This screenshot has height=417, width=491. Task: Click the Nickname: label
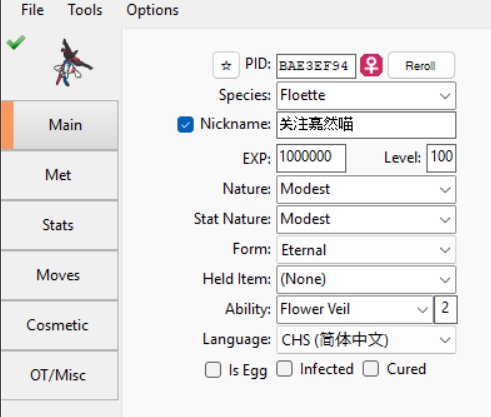[x=235, y=124]
